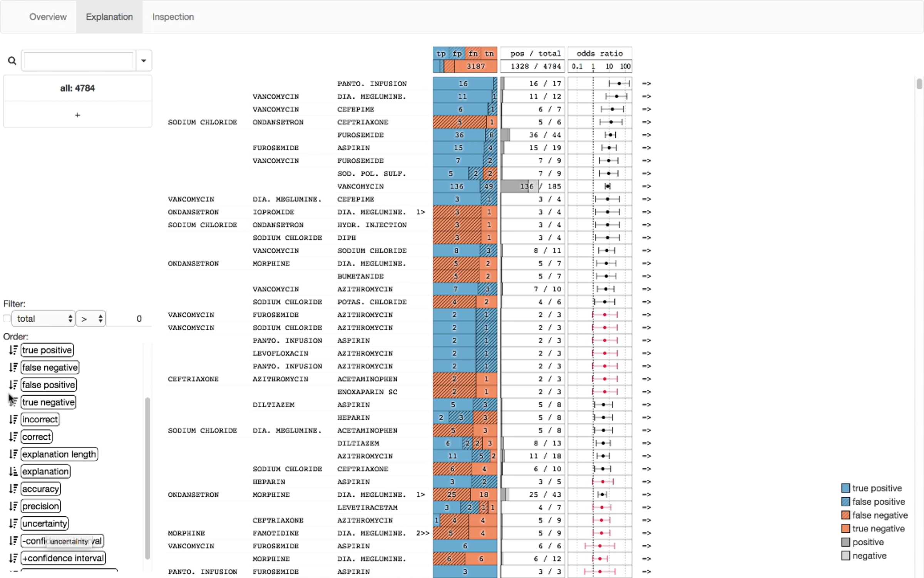Click the 'tp' column header

tap(441, 54)
